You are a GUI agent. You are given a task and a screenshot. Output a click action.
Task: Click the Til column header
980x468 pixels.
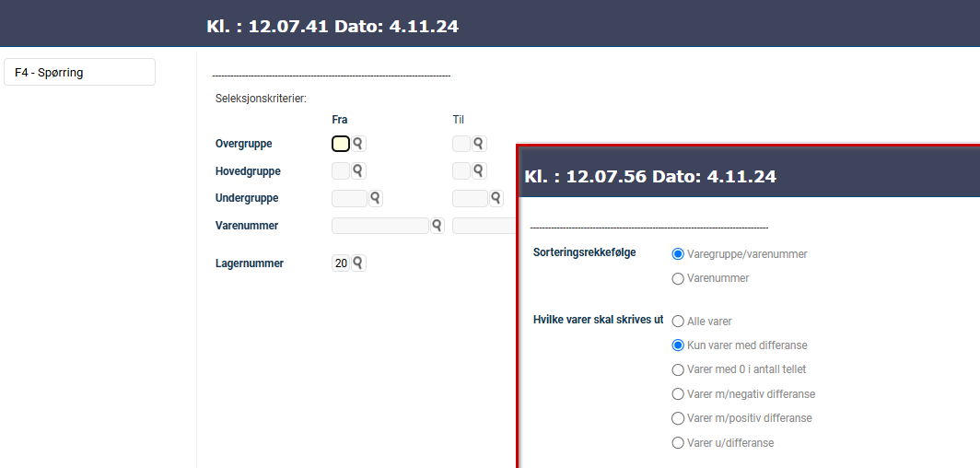(459, 119)
